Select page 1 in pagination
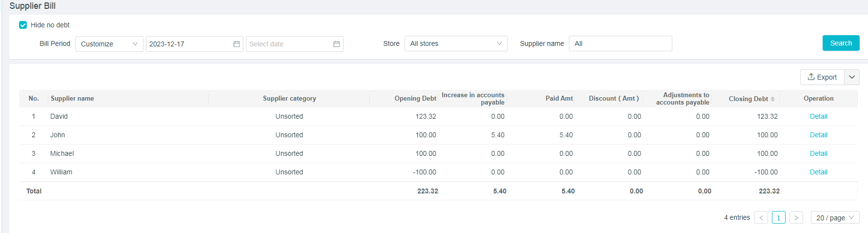The image size is (868, 233). tap(778, 218)
